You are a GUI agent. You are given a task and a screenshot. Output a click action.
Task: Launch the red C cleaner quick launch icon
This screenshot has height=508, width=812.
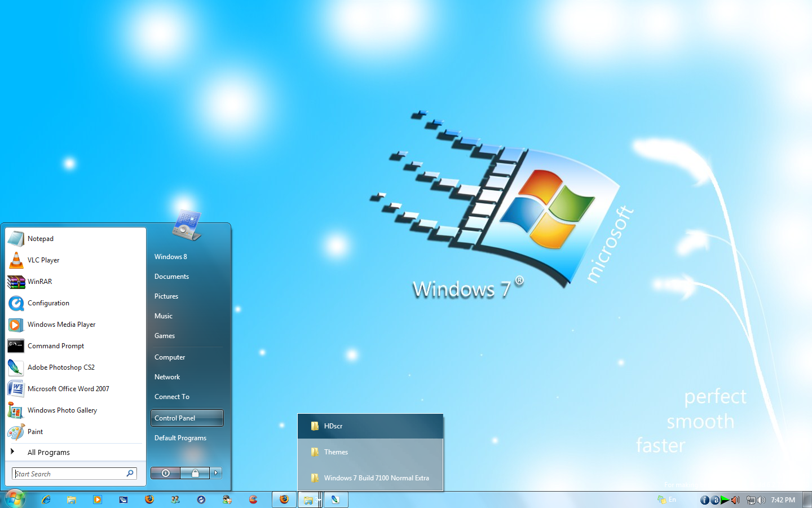(253, 500)
